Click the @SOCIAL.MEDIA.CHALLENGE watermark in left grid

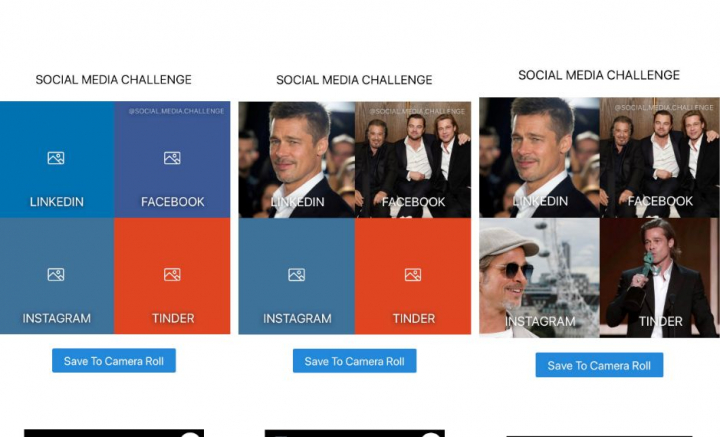tap(176, 111)
